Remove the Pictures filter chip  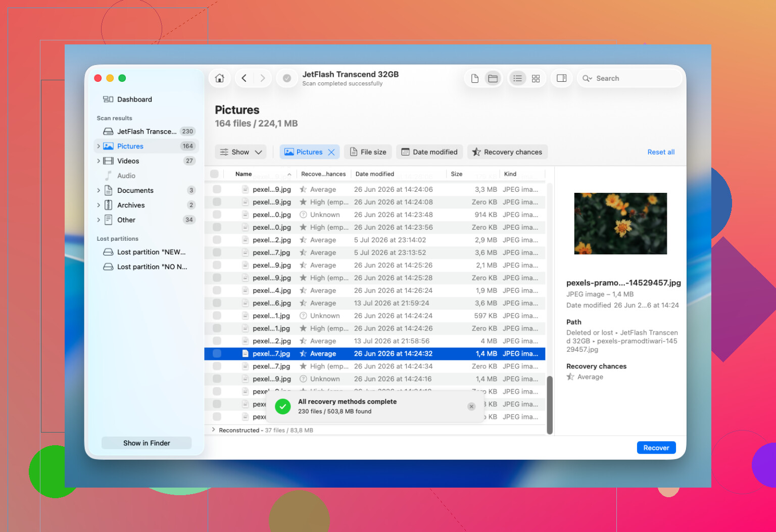point(331,152)
